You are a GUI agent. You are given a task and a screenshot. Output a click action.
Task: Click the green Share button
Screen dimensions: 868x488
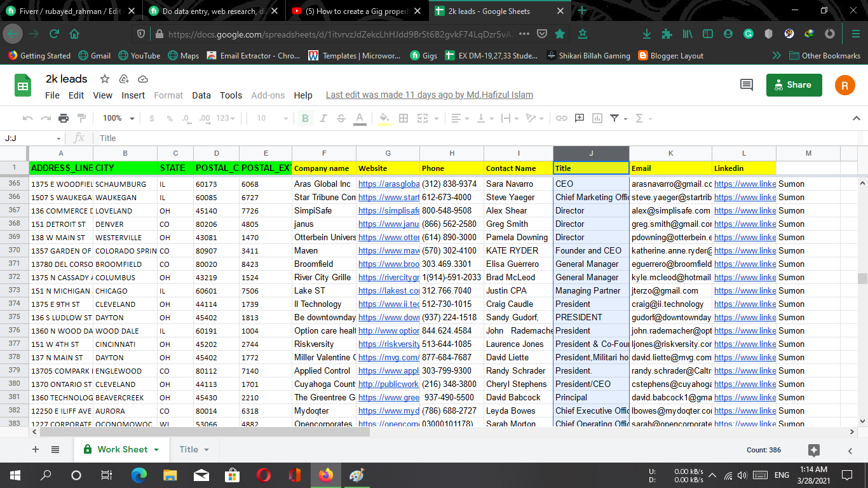(794, 85)
